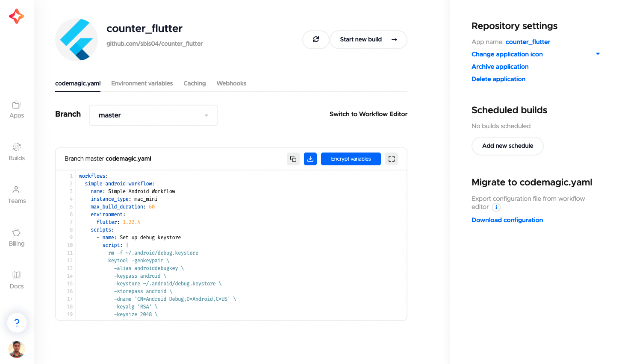
Task: Open the Teams sidebar section
Action: (17, 195)
